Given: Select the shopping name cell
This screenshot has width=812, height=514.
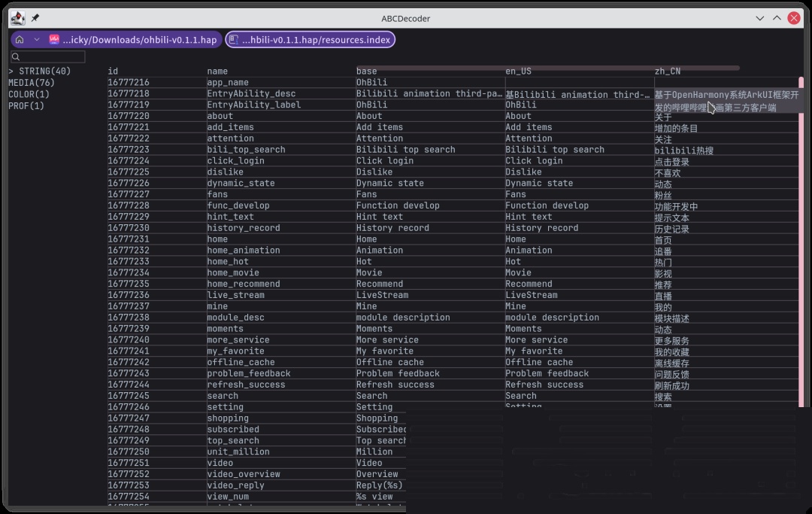Looking at the screenshot, I should [x=228, y=418].
